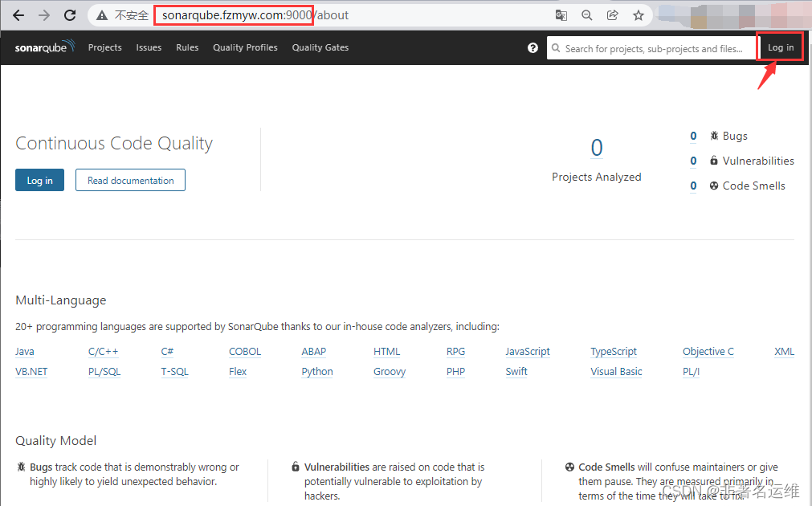The width and height of the screenshot is (812, 506).
Task: Open the TypeScript language link
Action: [614, 351]
